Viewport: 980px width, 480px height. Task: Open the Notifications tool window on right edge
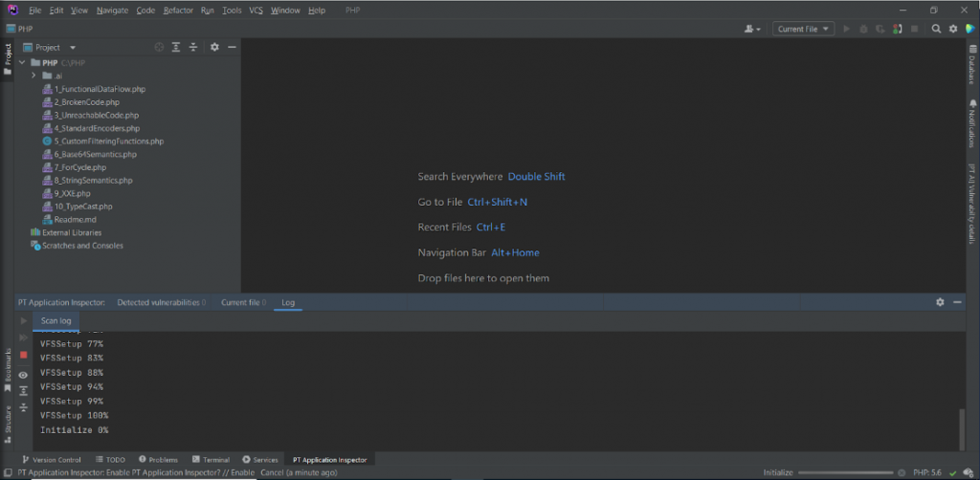[x=972, y=123]
